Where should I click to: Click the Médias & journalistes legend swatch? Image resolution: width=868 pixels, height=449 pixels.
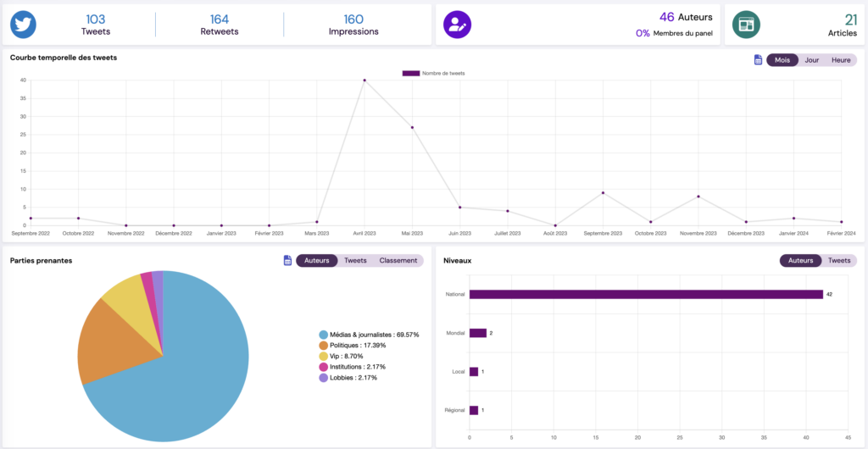click(x=323, y=335)
